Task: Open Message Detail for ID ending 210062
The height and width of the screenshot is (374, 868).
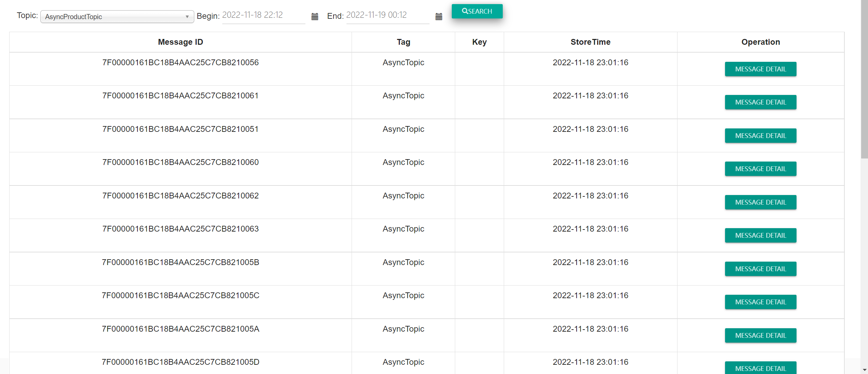Action: [x=760, y=202]
